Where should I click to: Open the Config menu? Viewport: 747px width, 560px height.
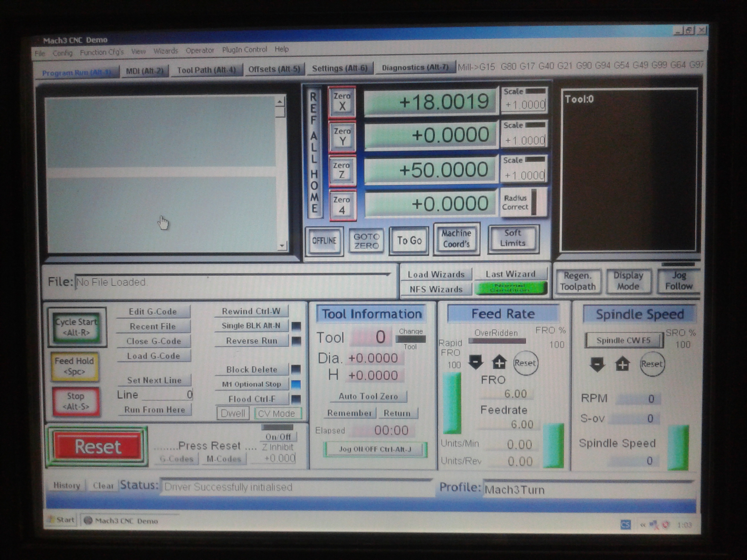point(62,53)
